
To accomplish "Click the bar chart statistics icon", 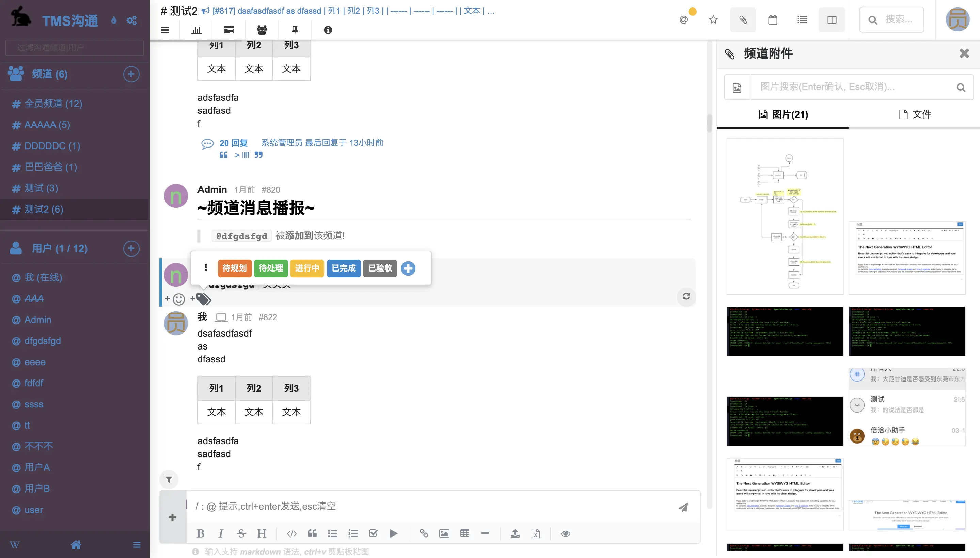I will pos(196,30).
